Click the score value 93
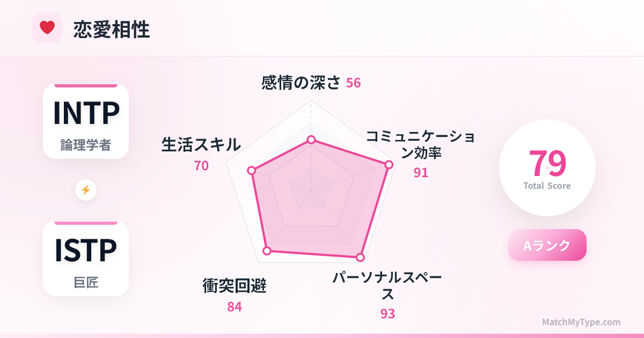This screenshot has width=644, height=338. tap(387, 314)
